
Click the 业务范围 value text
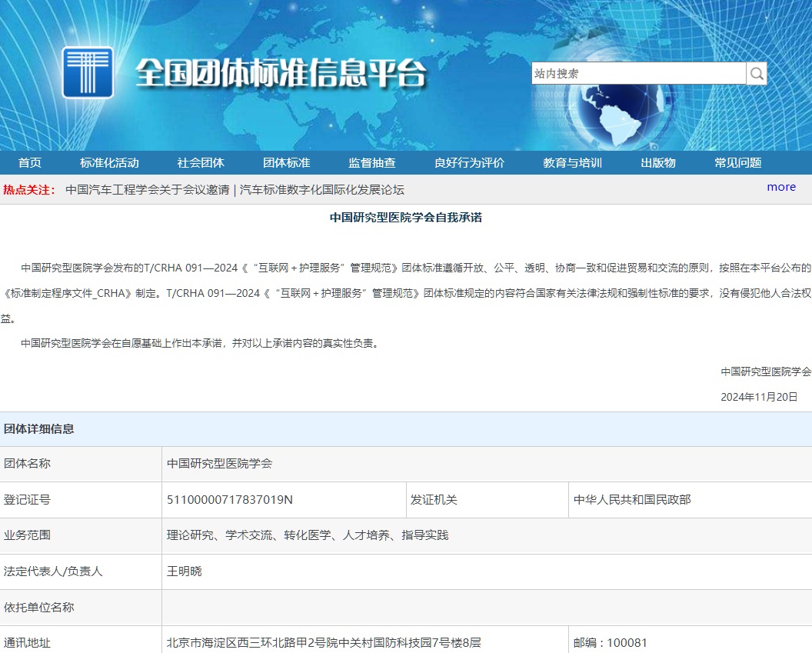pos(308,535)
